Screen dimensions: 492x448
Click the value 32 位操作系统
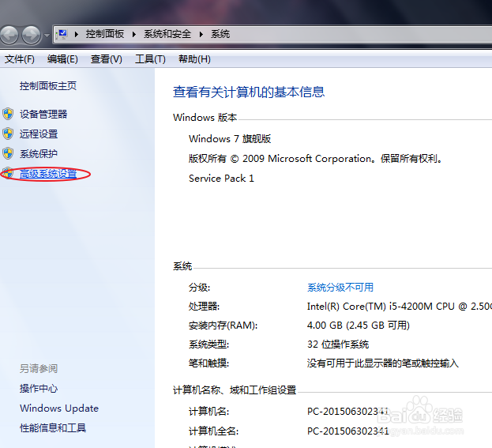tap(338, 344)
